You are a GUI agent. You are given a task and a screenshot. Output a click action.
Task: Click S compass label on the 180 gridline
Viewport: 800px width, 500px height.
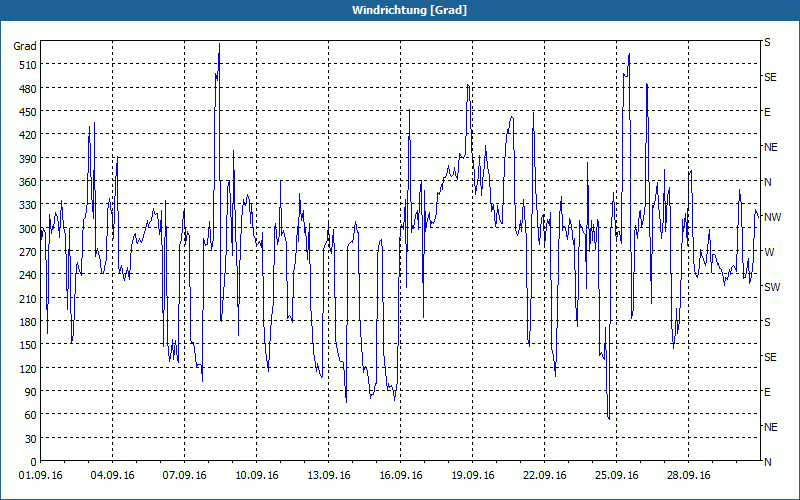[767, 322]
